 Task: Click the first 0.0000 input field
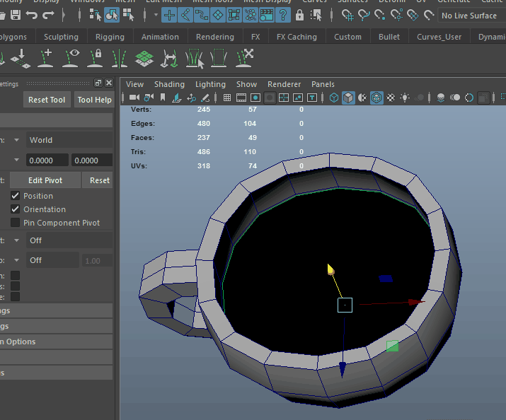pyautogui.click(x=47, y=161)
